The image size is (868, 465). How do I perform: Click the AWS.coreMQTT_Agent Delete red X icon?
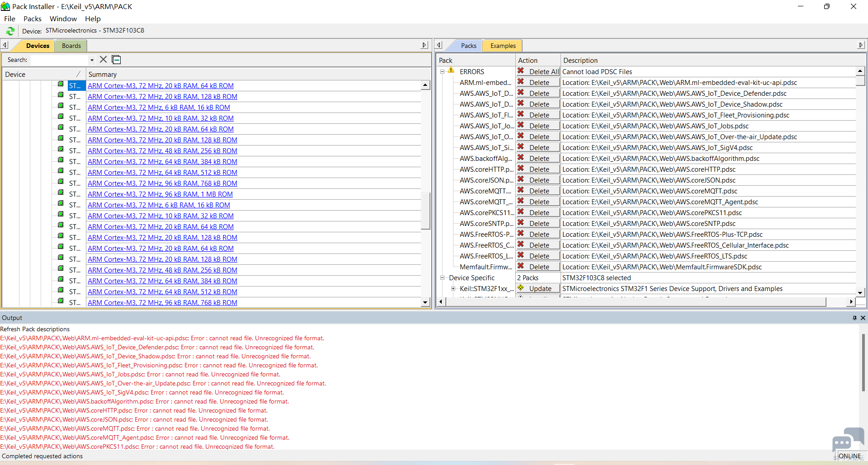click(x=521, y=201)
